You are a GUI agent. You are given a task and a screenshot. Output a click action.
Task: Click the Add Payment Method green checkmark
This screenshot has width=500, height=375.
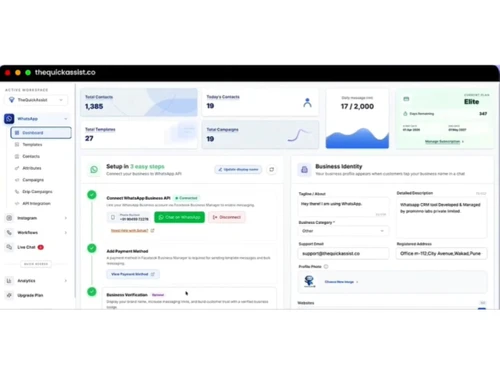[92, 248]
